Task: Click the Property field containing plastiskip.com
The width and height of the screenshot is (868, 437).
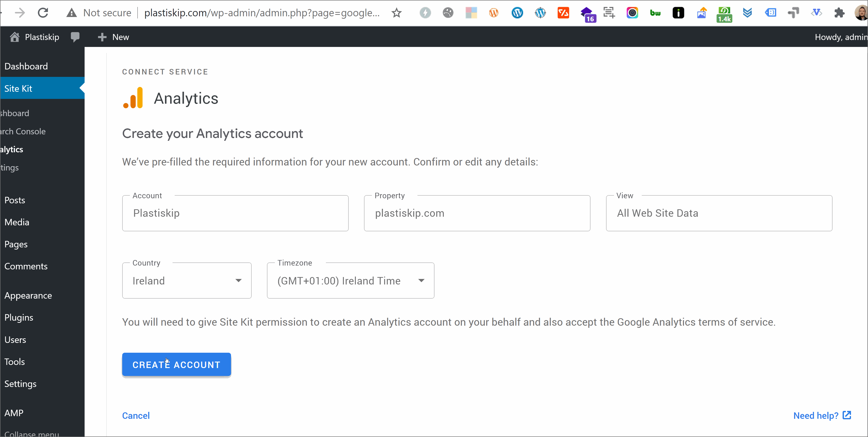Action: point(477,213)
